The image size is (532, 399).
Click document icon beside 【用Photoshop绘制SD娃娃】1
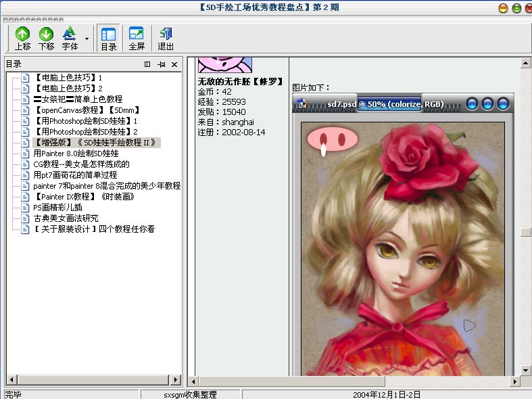[25, 122]
